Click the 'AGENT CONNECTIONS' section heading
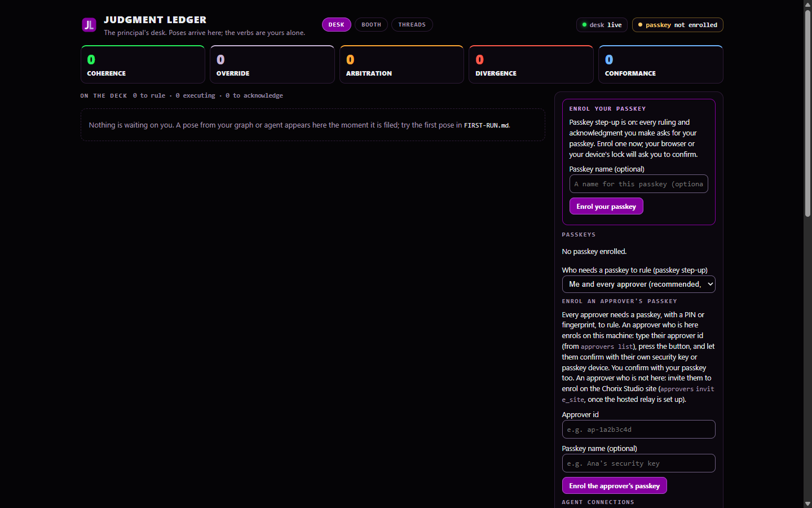 tap(598, 502)
